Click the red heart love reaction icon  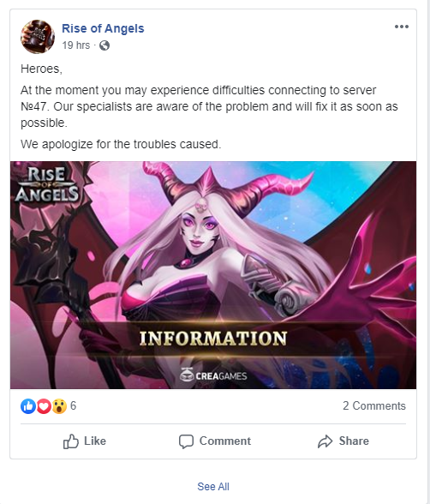click(44, 406)
